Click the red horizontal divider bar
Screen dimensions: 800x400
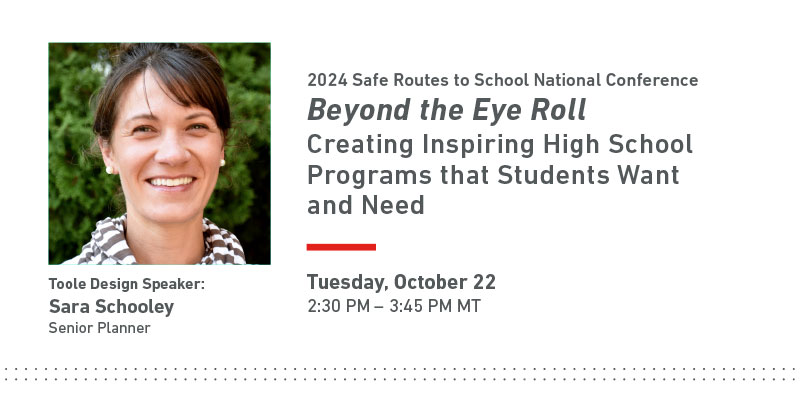pyautogui.click(x=341, y=246)
